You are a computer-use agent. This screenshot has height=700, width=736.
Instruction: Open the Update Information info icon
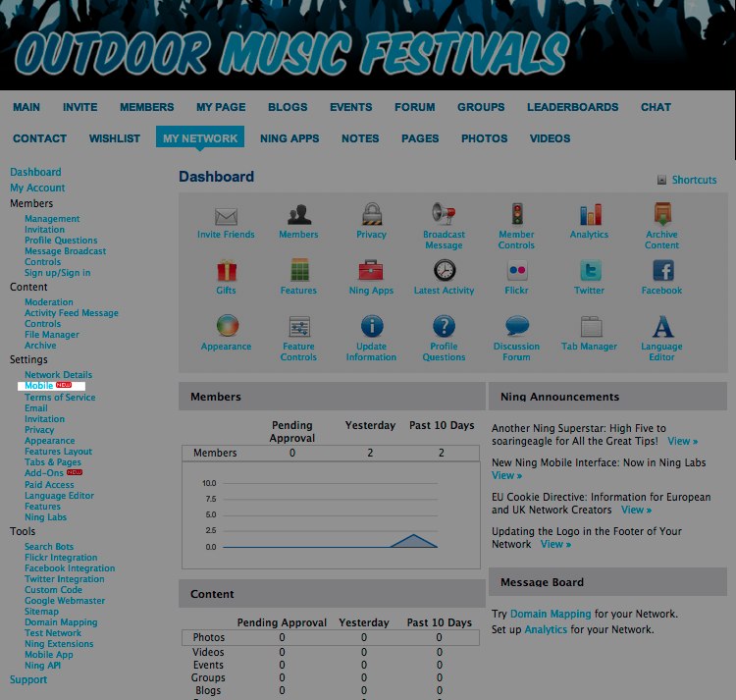pos(372,326)
